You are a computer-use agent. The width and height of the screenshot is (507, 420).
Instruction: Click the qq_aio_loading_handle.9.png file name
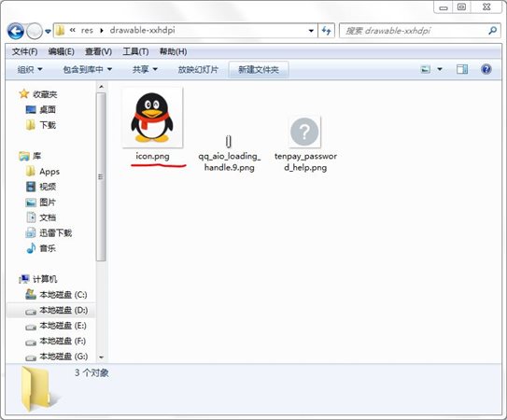click(230, 161)
